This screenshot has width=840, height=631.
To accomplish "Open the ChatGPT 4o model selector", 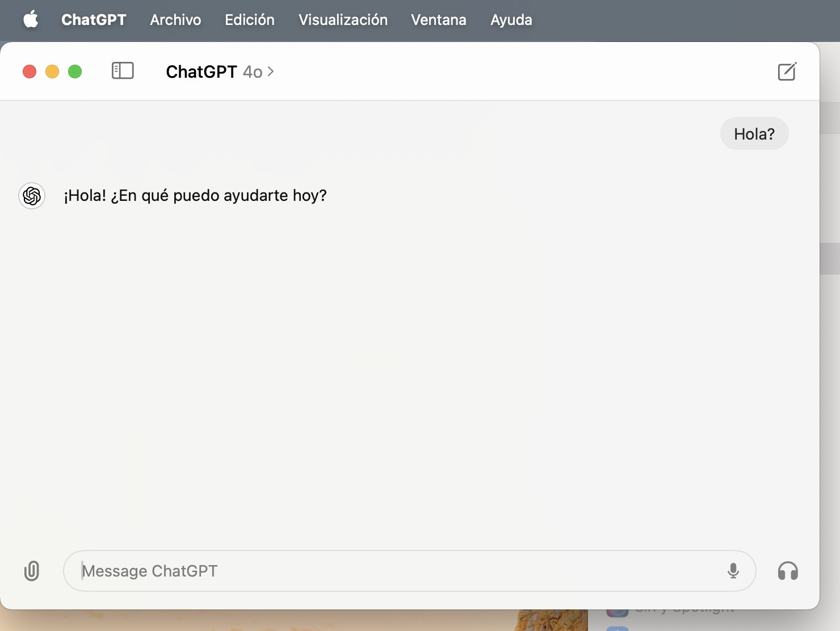I will coord(220,72).
